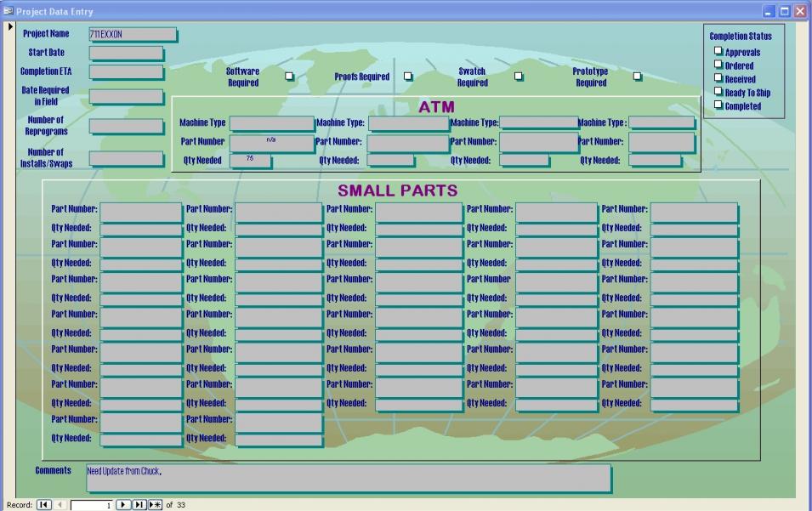Advance to the next record
This screenshot has width=812, height=511.
coord(123,504)
